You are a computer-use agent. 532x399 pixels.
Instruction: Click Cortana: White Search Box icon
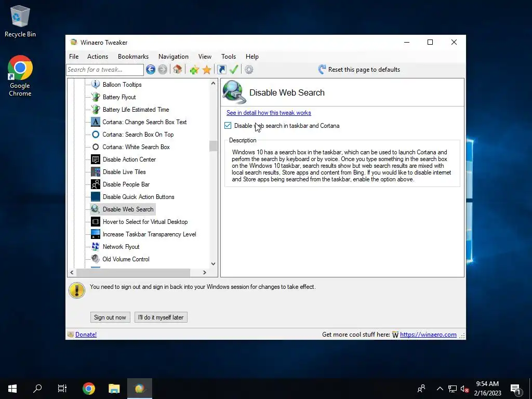pyautogui.click(x=96, y=147)
